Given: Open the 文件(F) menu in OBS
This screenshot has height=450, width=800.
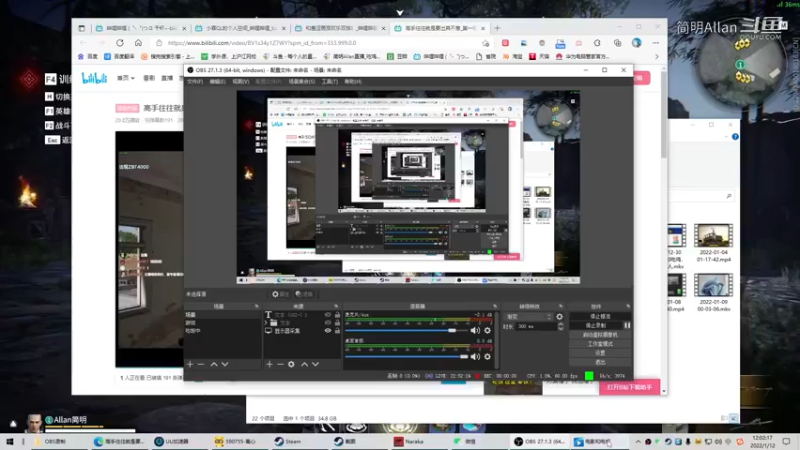Looking at the screenshot, I should tap(195, 82).
